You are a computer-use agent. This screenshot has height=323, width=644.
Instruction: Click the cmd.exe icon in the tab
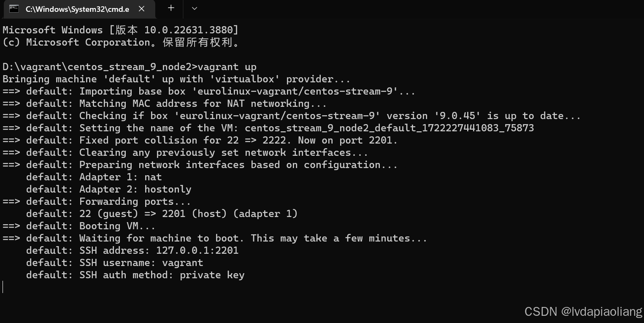pyautogui.click(x=14, y=8)
